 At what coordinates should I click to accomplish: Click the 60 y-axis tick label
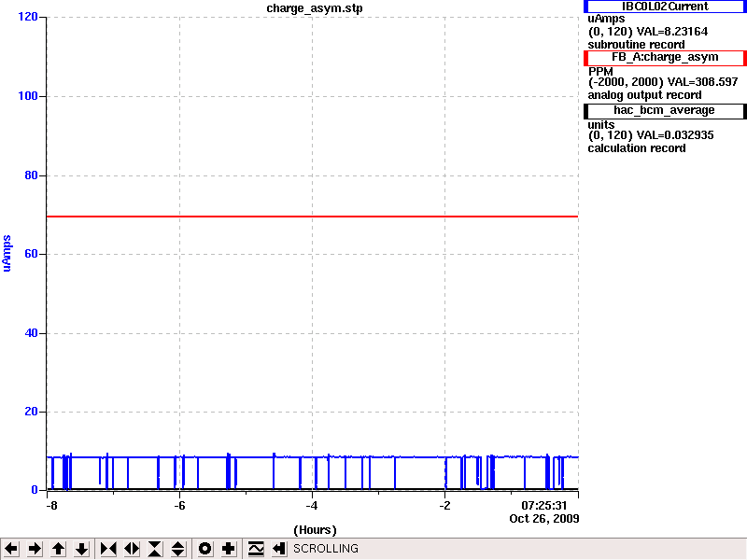pyautogui.click(x=31, y=254)
